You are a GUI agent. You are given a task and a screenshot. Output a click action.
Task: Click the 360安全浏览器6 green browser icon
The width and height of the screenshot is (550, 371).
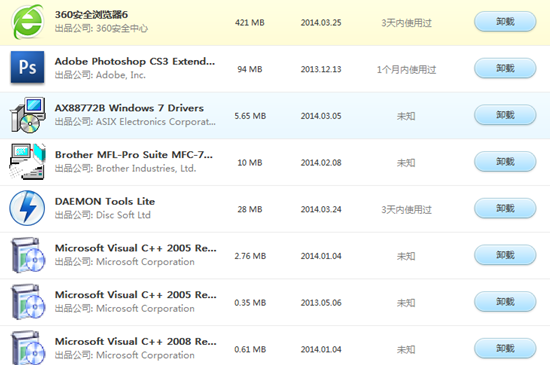point(27,22)
